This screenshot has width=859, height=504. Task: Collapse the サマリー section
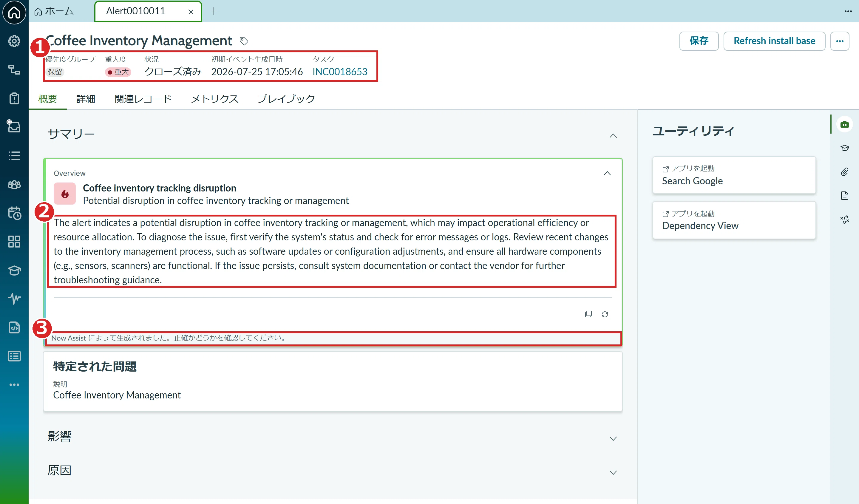tap(613, 136)
